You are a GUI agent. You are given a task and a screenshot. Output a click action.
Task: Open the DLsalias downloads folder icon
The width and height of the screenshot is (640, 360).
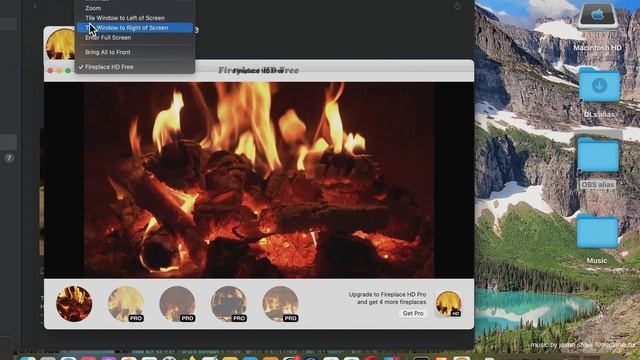pyautogui.click(x=599, y=85)
